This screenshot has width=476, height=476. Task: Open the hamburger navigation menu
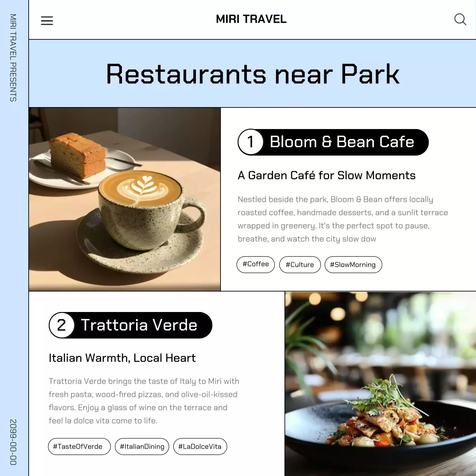click(x=47, y=20)
